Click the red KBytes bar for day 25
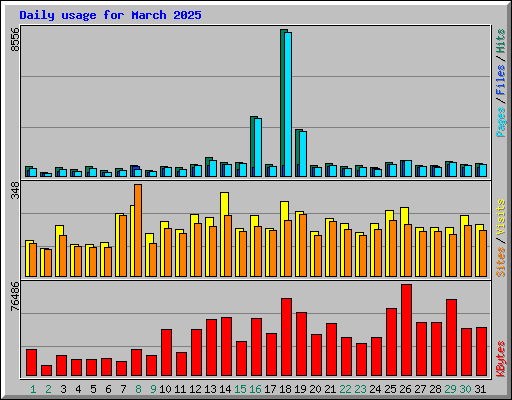Viewport: 512px width, 400px height. pos(391,342)
